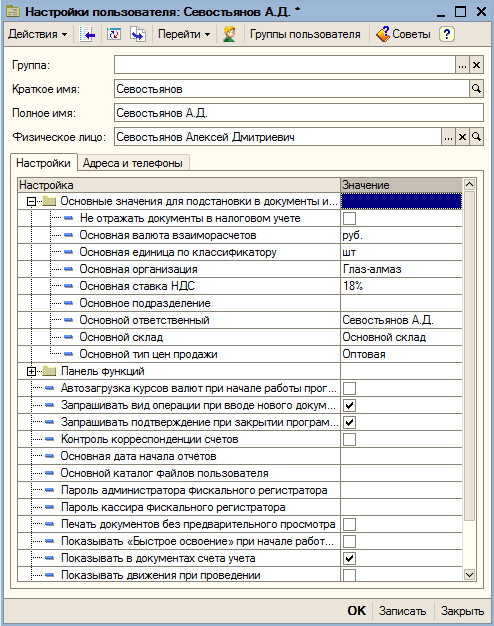
Task: Open selection ellipsis button for Группа field
Action: (x=462, y=65)
